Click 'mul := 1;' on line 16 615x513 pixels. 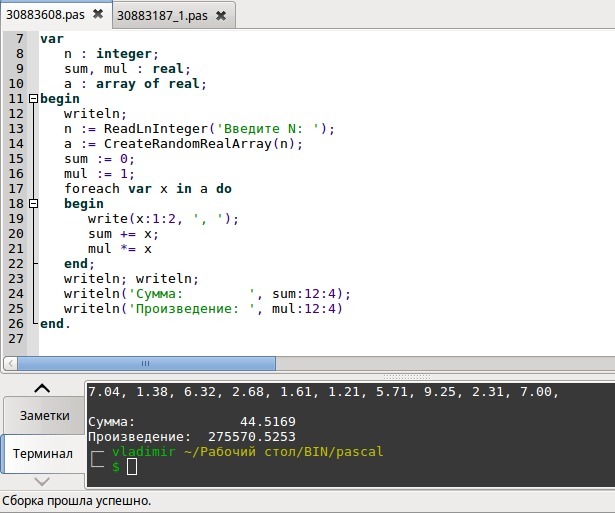point(99,174)
